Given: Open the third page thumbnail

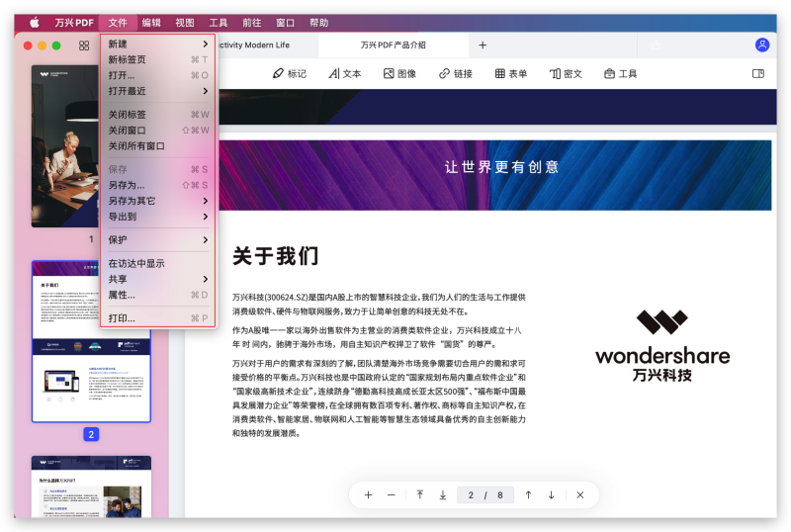Looking at the screenshot, I should tap(91, 487).
